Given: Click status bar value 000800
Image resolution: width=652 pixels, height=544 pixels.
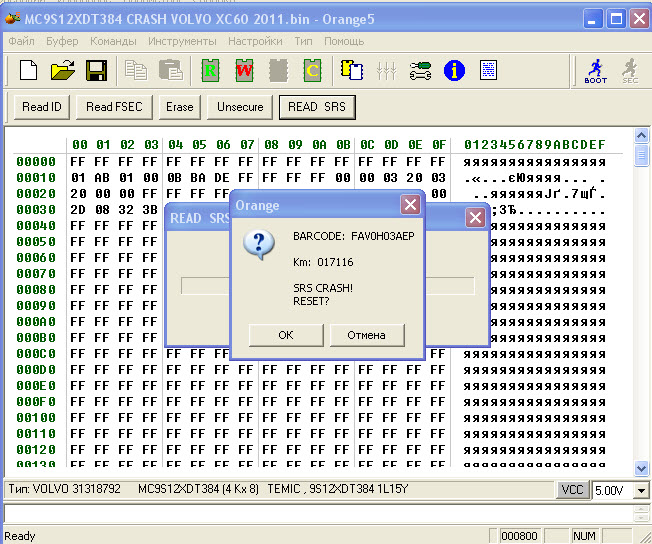Looking at the screenshot, I should click(519, 536).
